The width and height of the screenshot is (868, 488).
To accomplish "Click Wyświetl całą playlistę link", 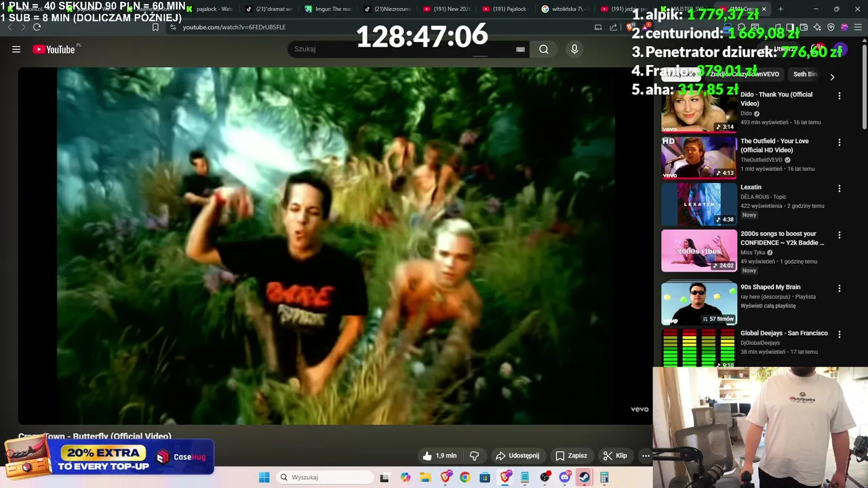I will (x=768, y=306).
